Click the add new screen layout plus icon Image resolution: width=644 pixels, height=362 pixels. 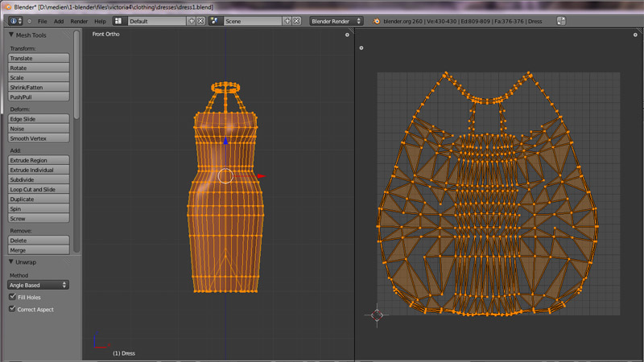coord(191,21)
